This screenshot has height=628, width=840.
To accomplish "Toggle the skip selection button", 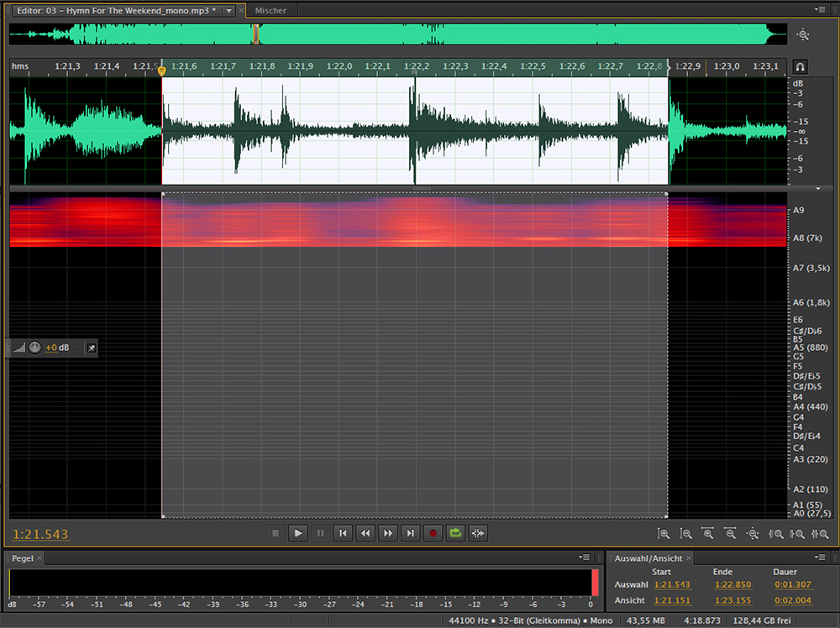I will [478, 533].
